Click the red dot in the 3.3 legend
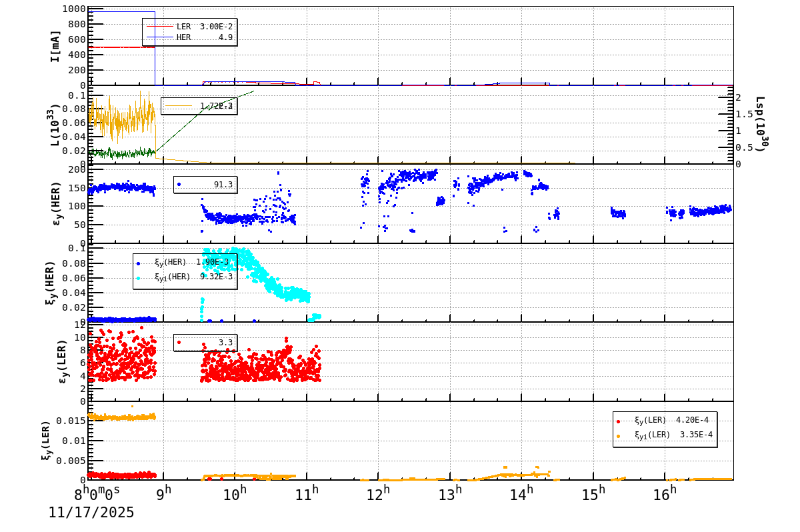This screenshot has width=800, height=532. coord(180,341)
